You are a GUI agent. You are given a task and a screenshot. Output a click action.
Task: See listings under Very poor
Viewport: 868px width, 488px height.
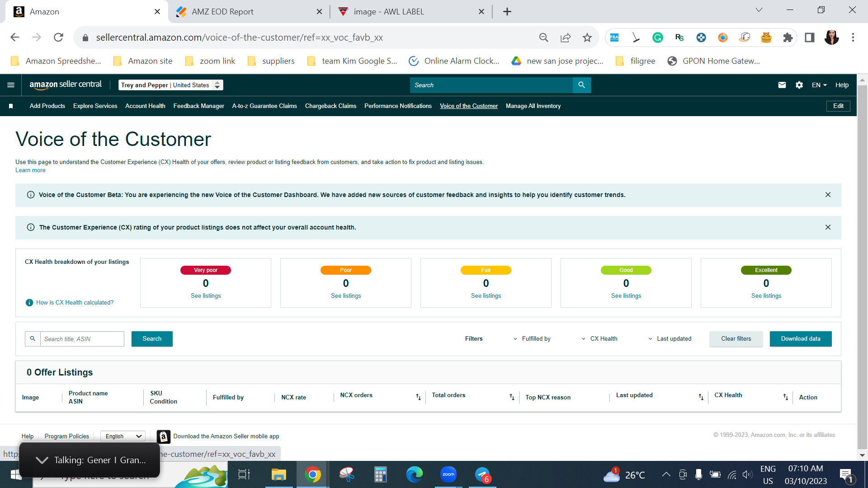tap(206, 296)
